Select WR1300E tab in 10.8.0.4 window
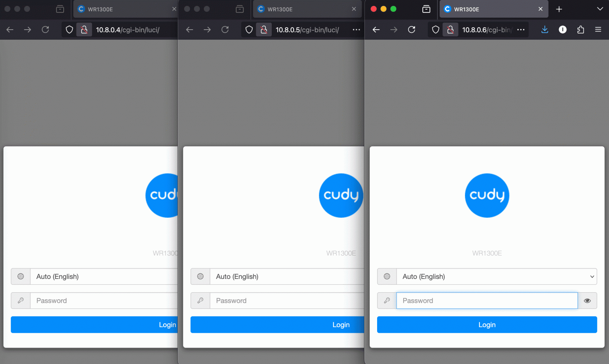The width and height of the screenshot is (609, 364). (125, 9)
